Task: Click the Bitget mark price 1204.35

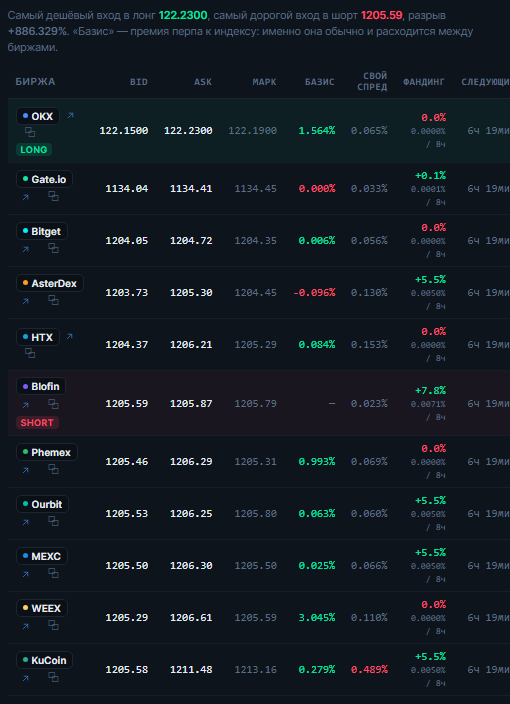Action: click(255, 241)
